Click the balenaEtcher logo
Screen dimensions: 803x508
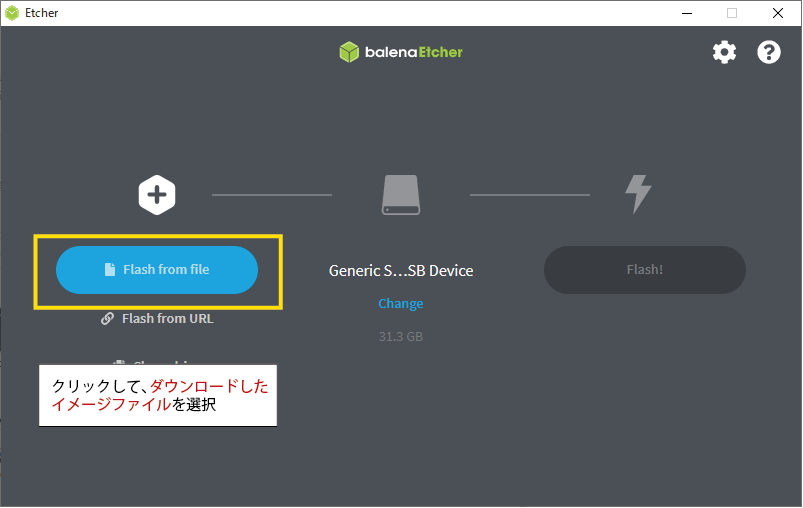(x=401, y=52)
